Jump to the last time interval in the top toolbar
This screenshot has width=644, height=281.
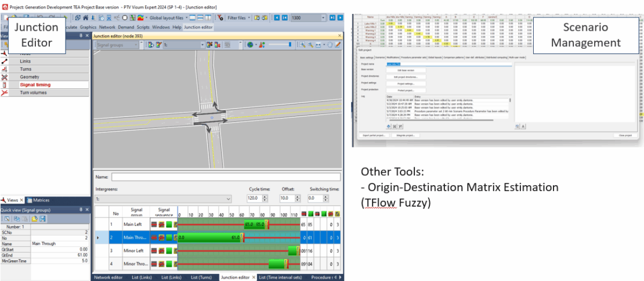(x=332, y=17)
